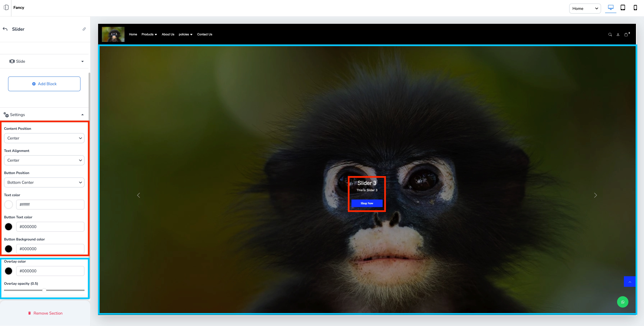The image size is (644, 326).
Task: Select the 'This is Slider 3' caption
Action: tap(367, 190)
